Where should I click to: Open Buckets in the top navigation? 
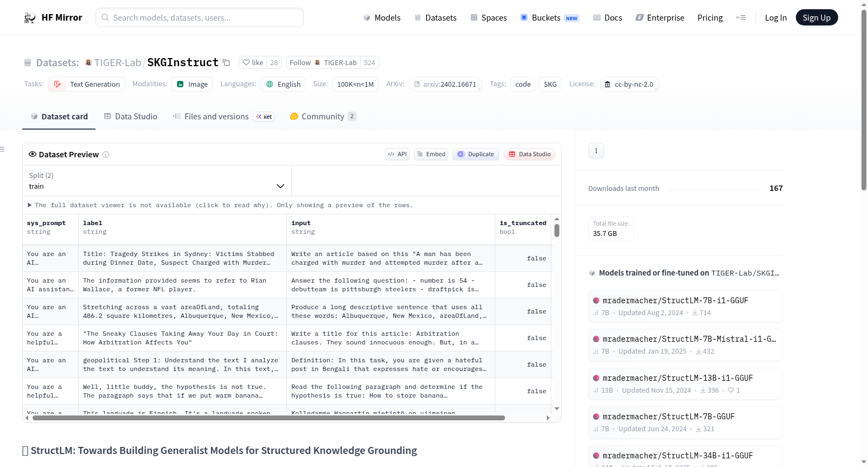[550, 18]
